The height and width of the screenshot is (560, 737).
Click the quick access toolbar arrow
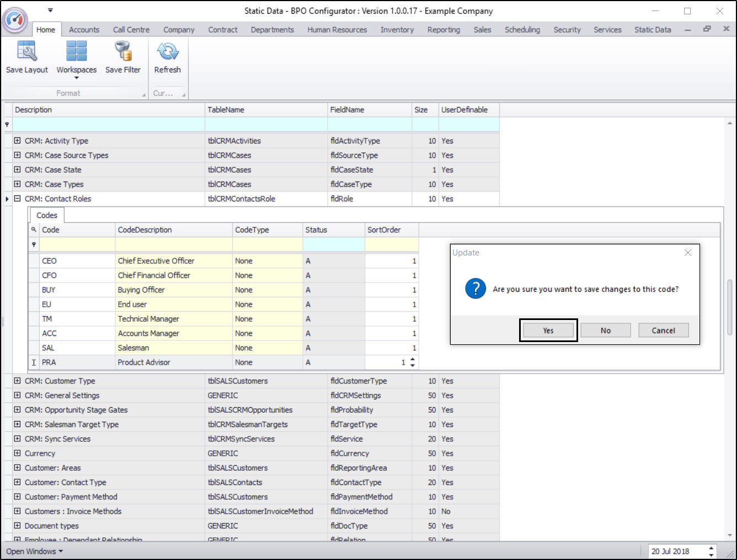[x=50, y=10]
